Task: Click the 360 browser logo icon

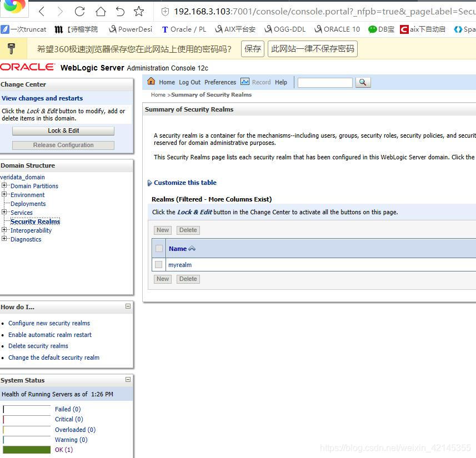Action: tap(14, 6)
